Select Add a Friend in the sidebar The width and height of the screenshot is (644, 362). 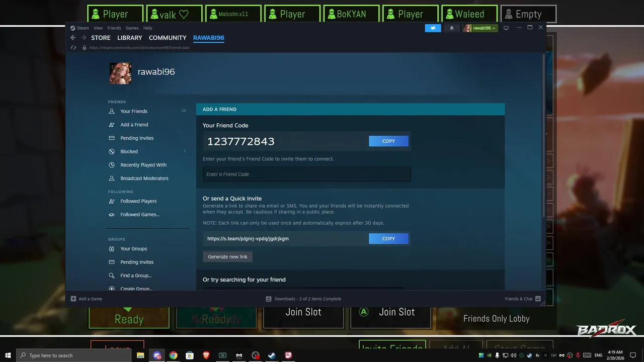pos(134,125)
